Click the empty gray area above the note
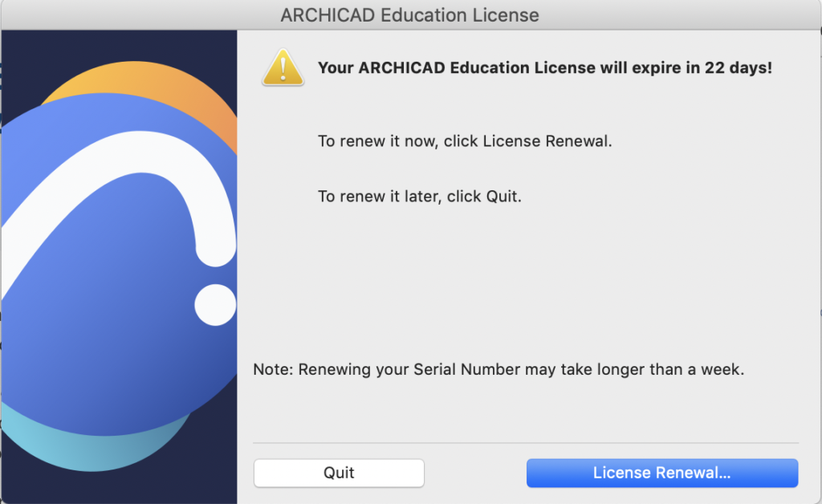This screenshot has height=504, width=822. 522,281
